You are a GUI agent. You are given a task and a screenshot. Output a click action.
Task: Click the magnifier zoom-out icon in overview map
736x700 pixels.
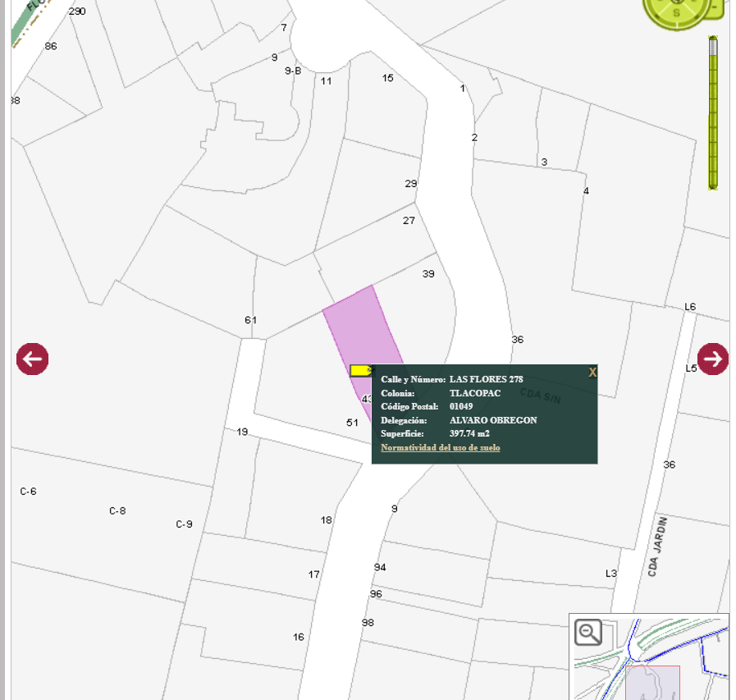pos(588,633)
